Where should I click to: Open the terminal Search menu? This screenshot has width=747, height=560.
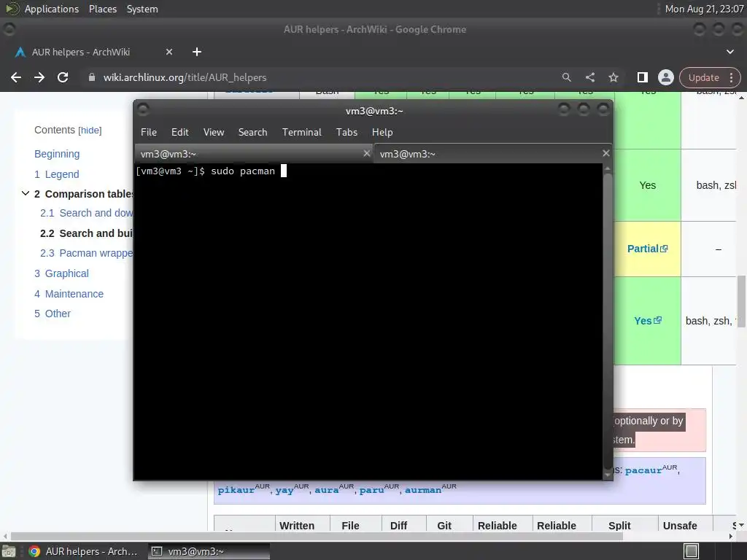click(252, 133)
